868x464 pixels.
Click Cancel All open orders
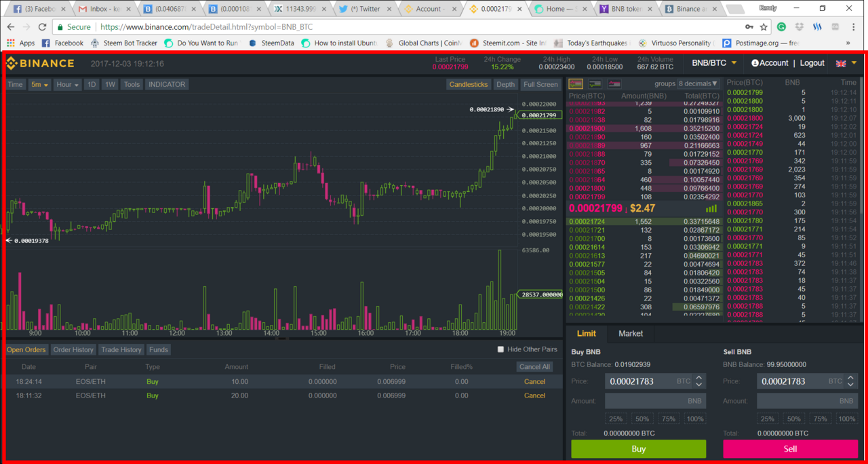coord(534,366)
